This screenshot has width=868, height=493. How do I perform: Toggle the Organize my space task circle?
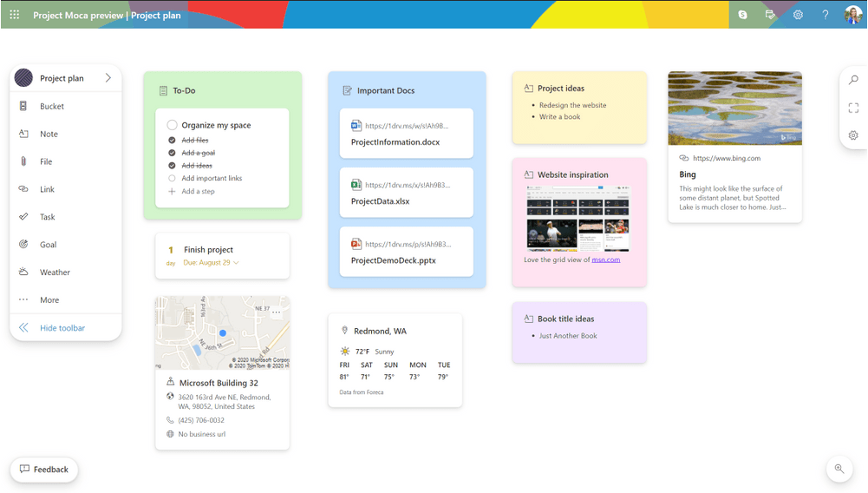(x=172, y=125)
